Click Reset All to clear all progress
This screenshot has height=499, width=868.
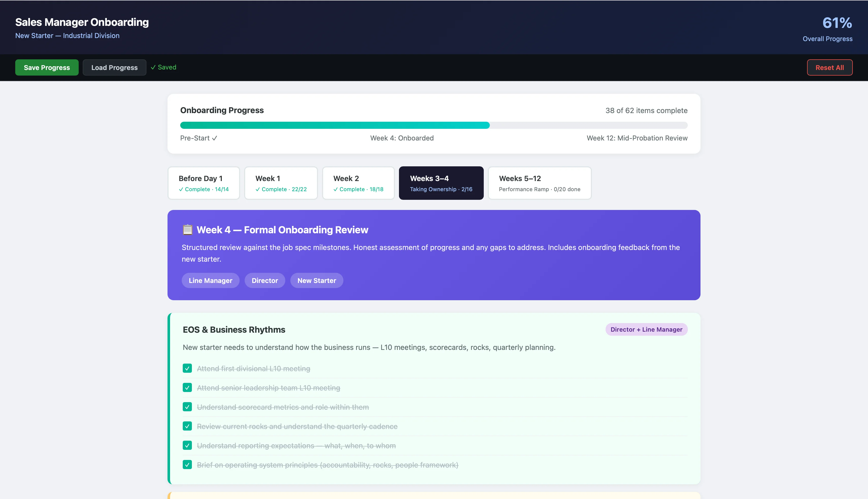(x=830, y=67)
